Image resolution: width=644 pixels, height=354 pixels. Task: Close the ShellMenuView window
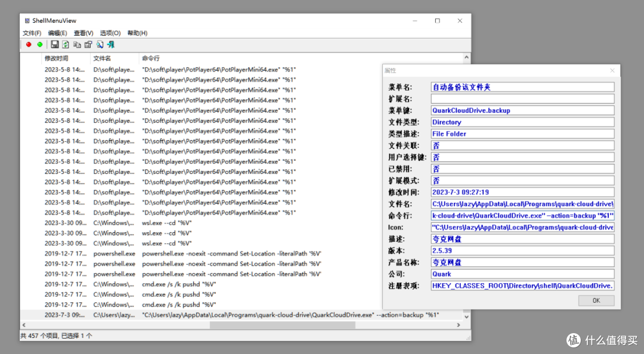[460, 20]
